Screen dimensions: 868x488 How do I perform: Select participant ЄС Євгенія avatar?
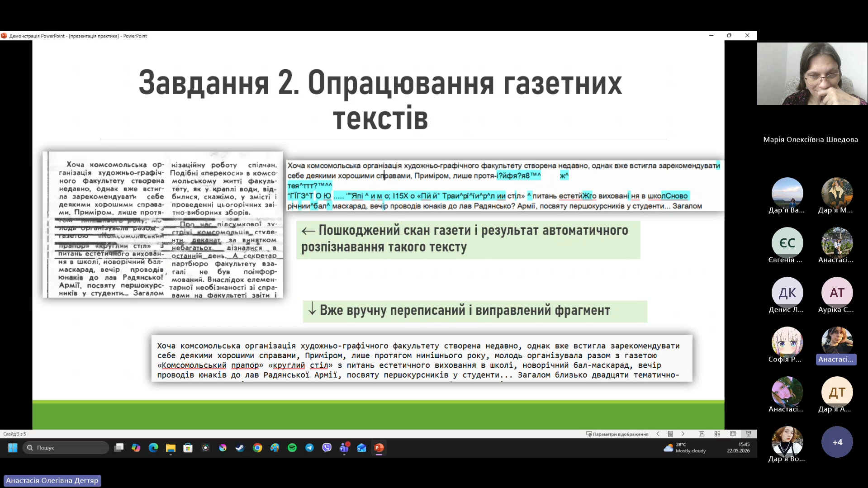tap(787, 243)
